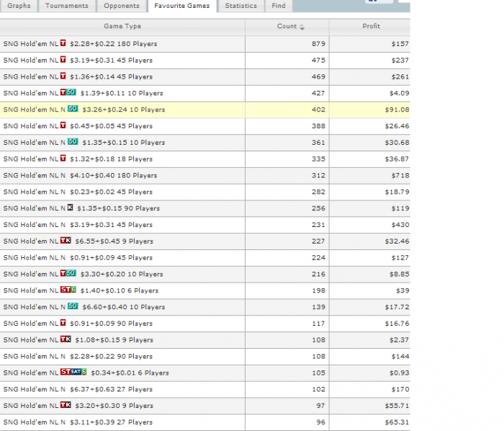Click the count value 879
Image resolution: width=504 pixels, height=431 pixels.
(318, 44)
